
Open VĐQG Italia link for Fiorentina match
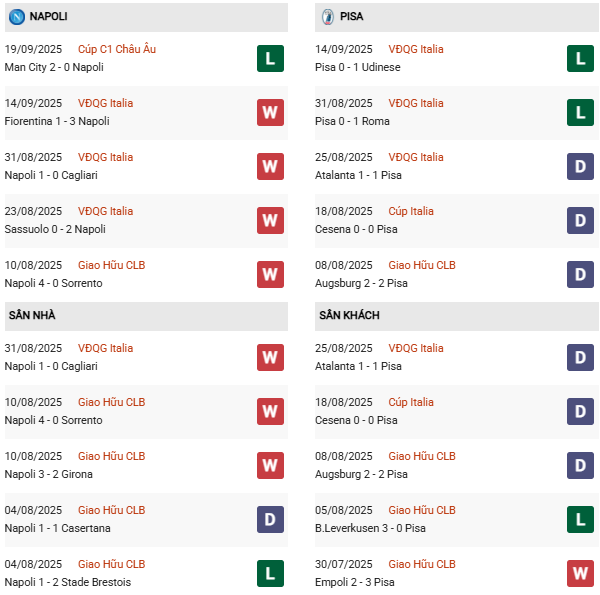click(x=105, y=103)
